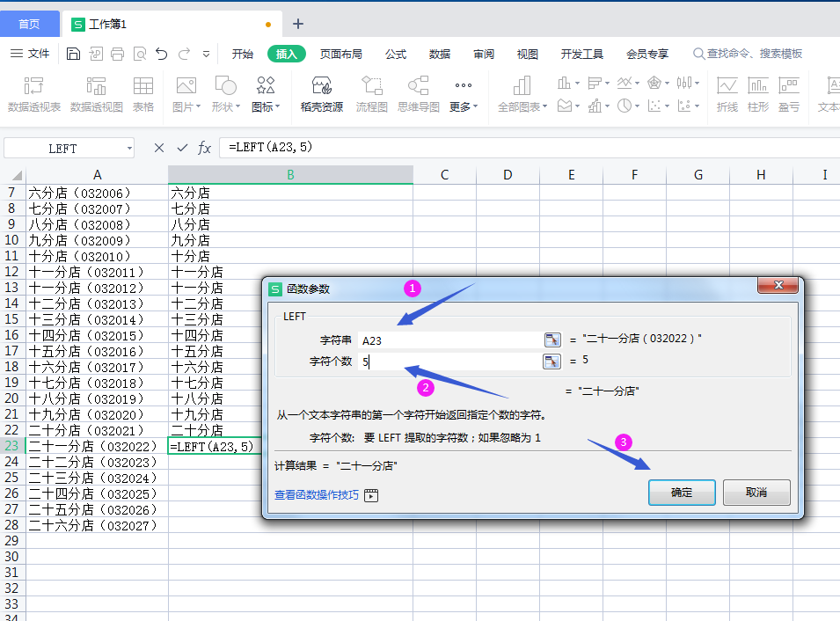Insert a 柱形 sparkline
This screenshot has width=840, height=621.
coord(758,94)
